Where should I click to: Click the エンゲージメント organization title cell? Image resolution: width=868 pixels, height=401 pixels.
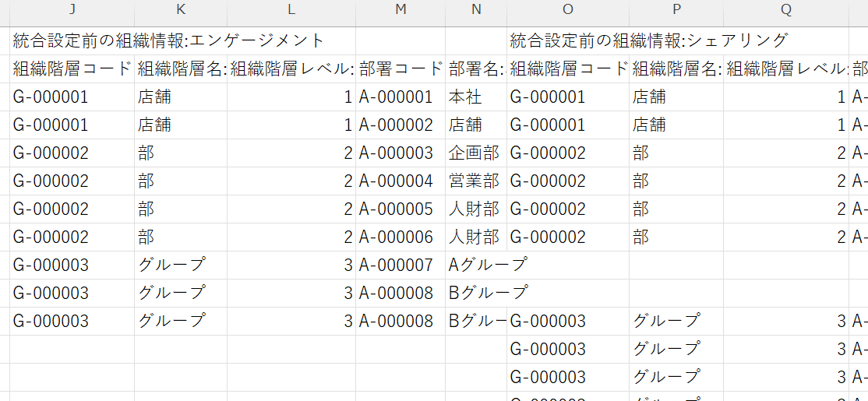168,40
